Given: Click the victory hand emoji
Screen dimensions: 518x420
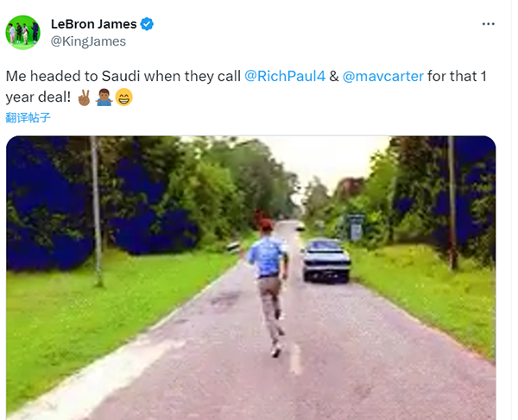Looking at the screenshot, I should [84, 97].
